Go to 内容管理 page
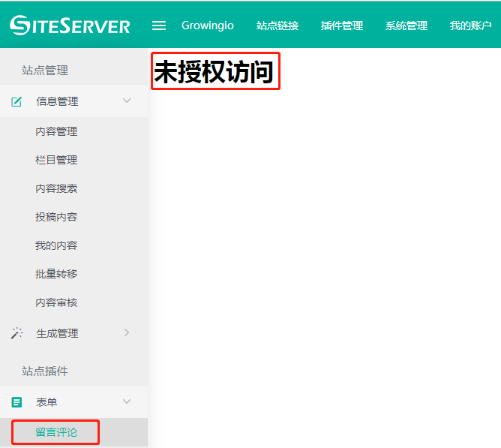The height and width of the screenshot is (448, 501). point(56,131)
